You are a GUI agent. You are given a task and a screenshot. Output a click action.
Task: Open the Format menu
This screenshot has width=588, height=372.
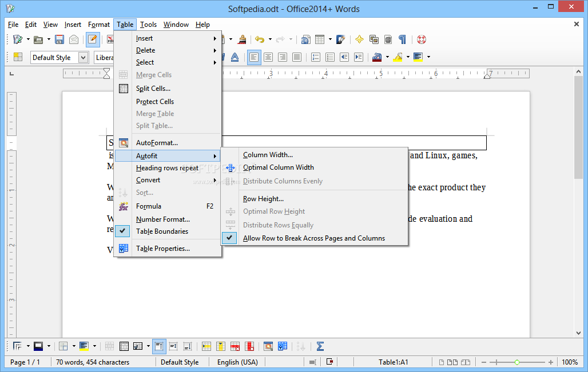point(99,25)
